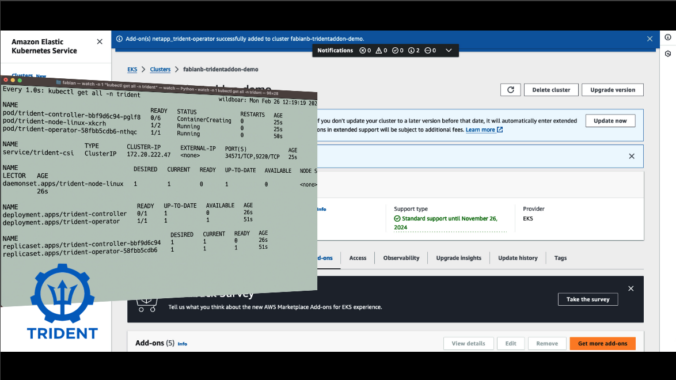
Task: Open the Upgrade insights tab
Action: (x=458, y=258)
